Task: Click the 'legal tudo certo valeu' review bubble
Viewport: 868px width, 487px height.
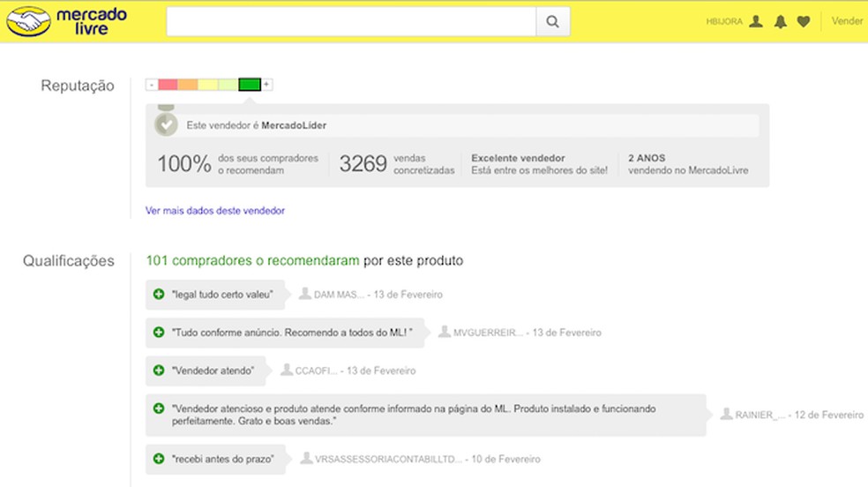Action: [215, 295]
